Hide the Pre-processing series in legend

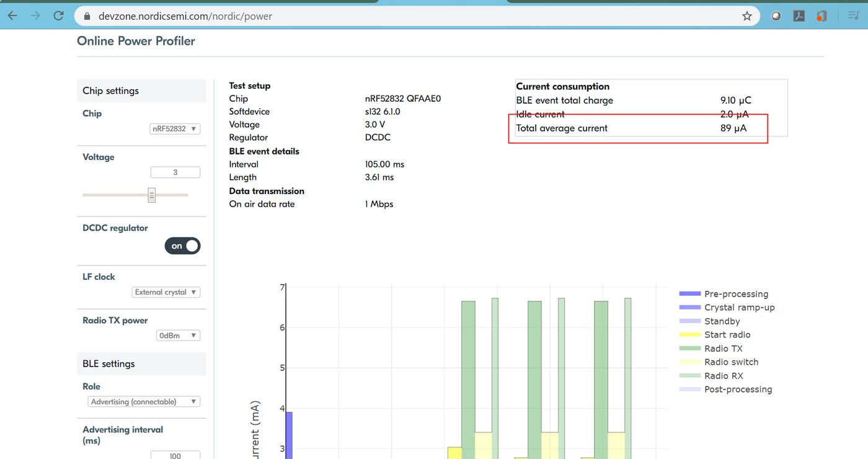[x=735, y=294]
